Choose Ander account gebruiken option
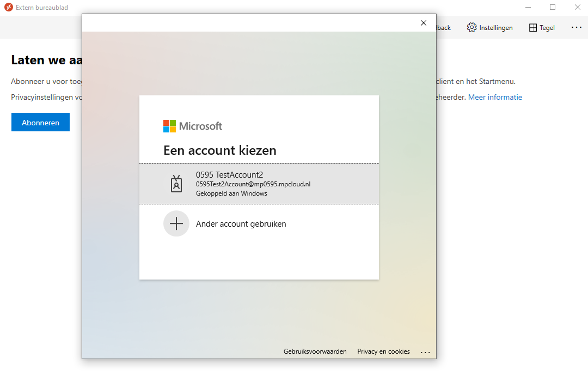Image resolution: width=588 pixels, height=376 pixels. [259, 223]
